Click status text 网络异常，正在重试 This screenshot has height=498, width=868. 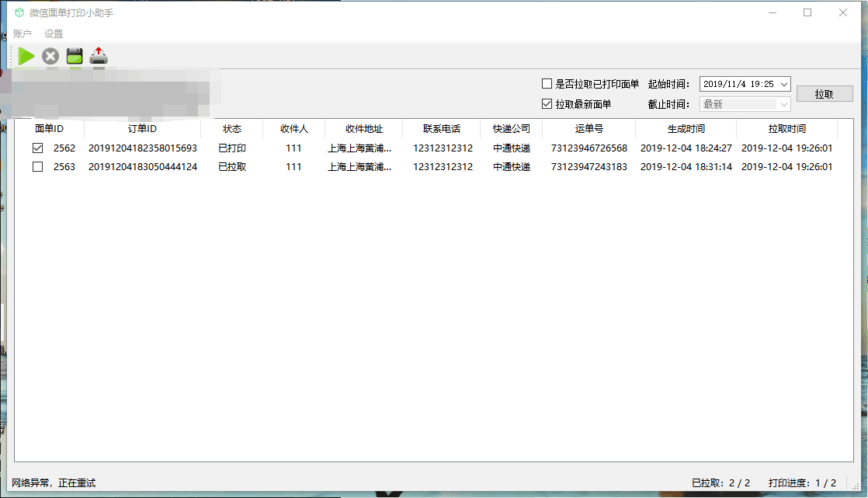[x=54, y=483]
